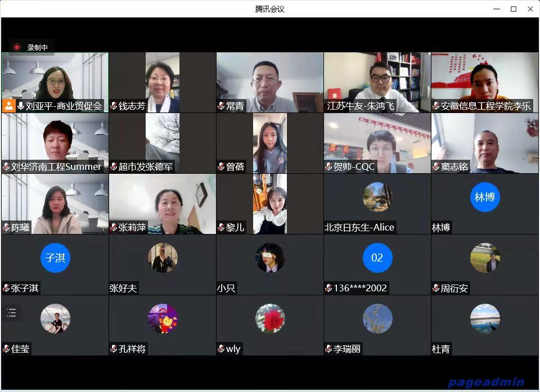The width and height of the screenshot is (540, 392).
Task: Select 曾蓓 video tile
Action: pyautogui.click(x=270, y=143)
